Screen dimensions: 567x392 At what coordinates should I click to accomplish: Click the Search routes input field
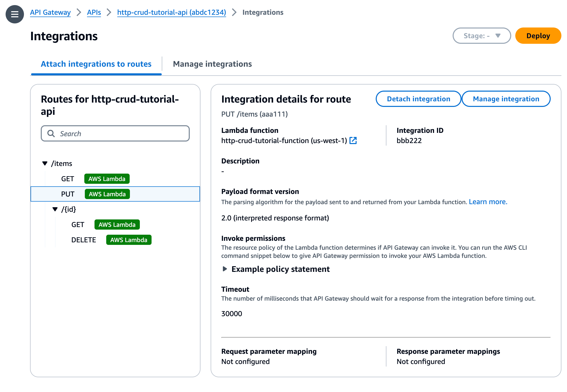115,134
